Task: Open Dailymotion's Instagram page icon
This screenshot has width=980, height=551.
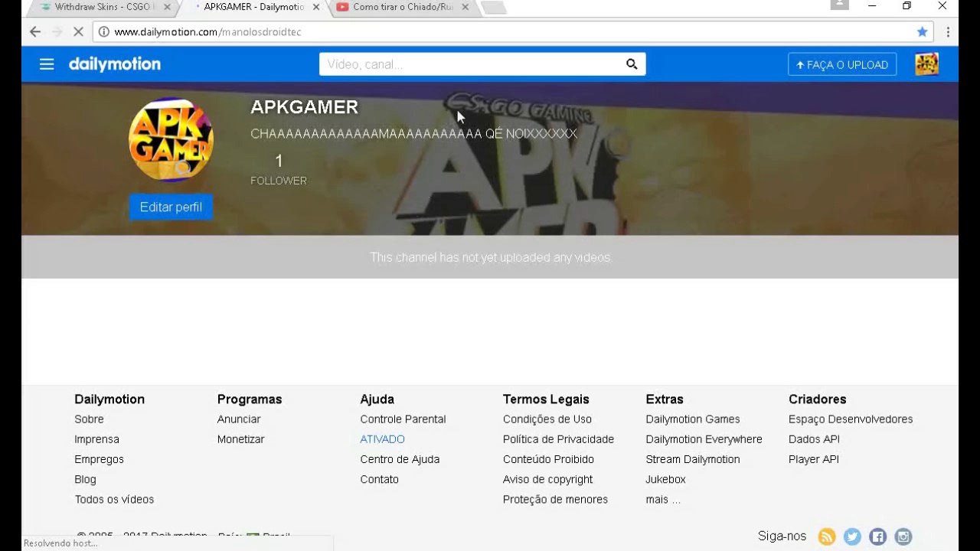Action: coord(903,536)
